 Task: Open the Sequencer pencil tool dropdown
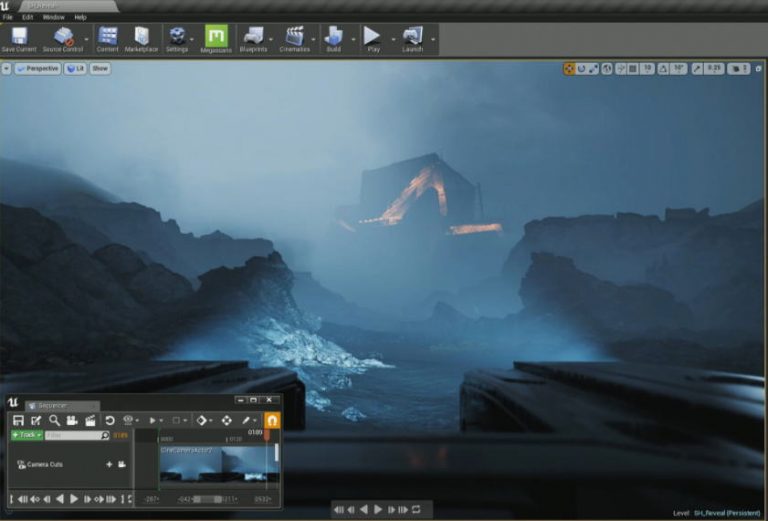pos(249,420)
